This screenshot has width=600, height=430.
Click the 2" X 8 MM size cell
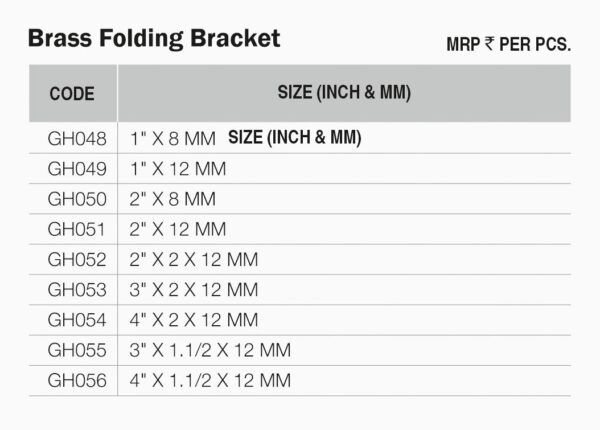pos(173,198)
